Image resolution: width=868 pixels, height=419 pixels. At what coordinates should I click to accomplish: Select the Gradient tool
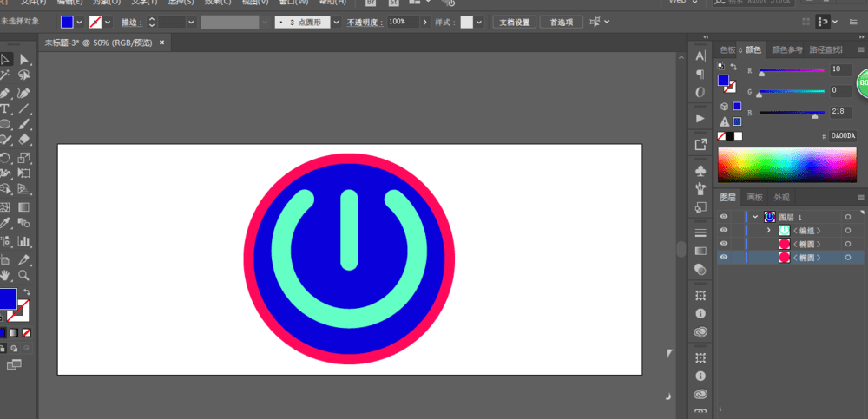(23, 207)
